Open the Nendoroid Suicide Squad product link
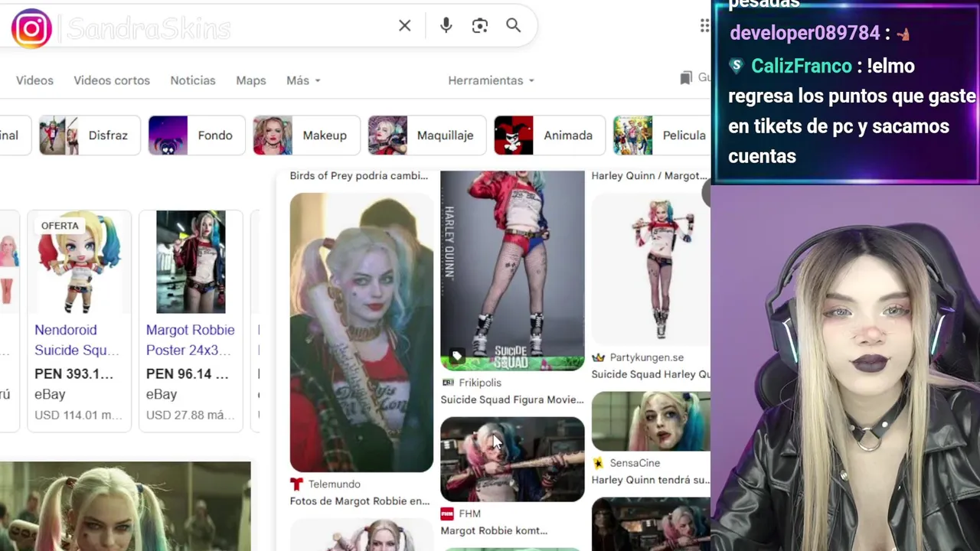This screenshot has height=551, width=980. (x=77, y=340)
